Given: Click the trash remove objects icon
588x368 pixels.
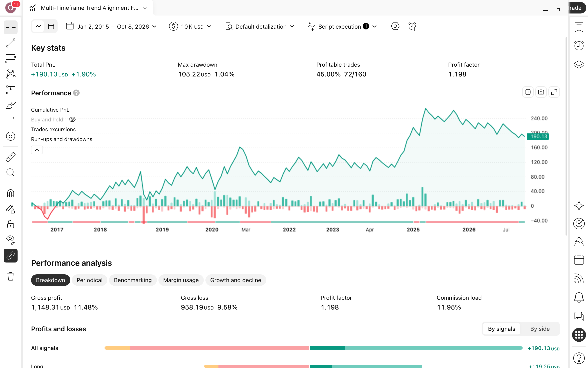Looking at the screenshot, I should click(x=11, y=276).
